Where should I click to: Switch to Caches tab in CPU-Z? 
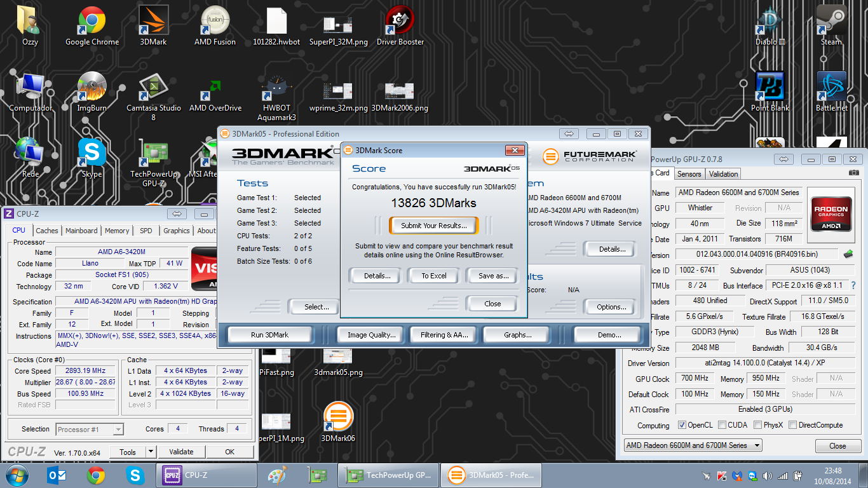[x=47, y=231]
